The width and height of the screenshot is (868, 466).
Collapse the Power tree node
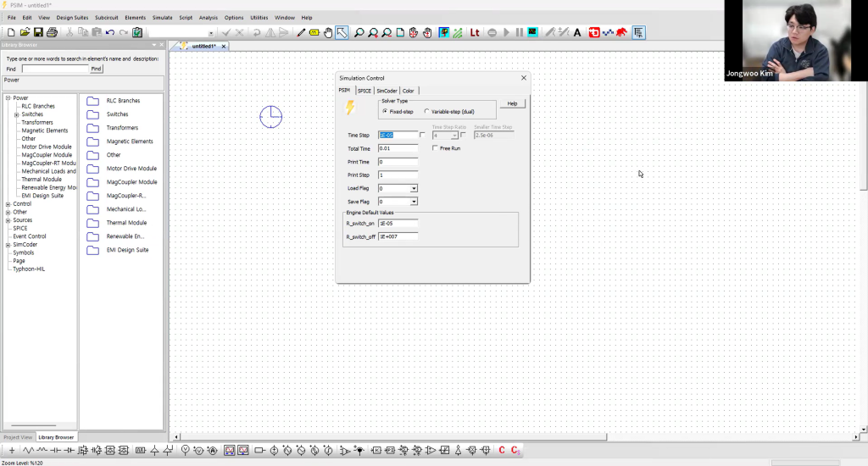click(8, 98)
